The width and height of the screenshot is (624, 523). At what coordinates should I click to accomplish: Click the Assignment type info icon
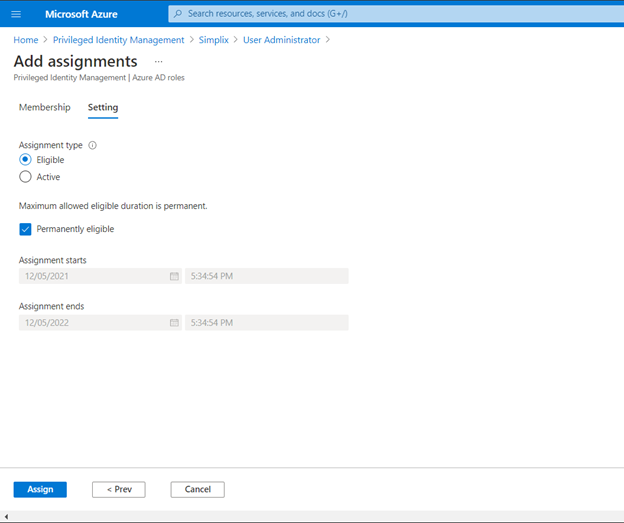[x=92, y=145]
